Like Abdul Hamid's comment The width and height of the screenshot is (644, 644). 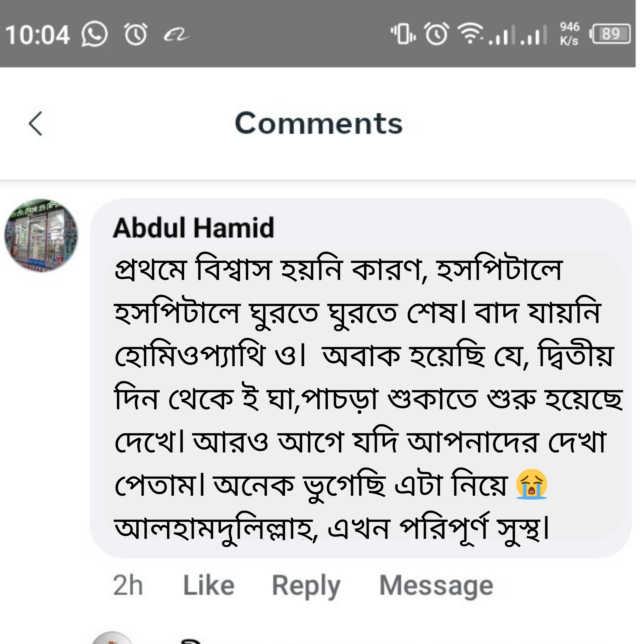coord(208,585)
